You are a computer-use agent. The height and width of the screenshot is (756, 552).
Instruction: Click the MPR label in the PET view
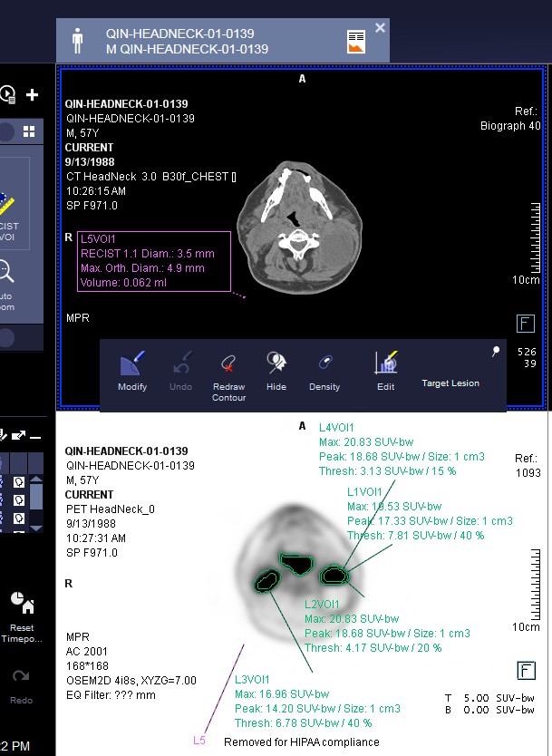78,637
